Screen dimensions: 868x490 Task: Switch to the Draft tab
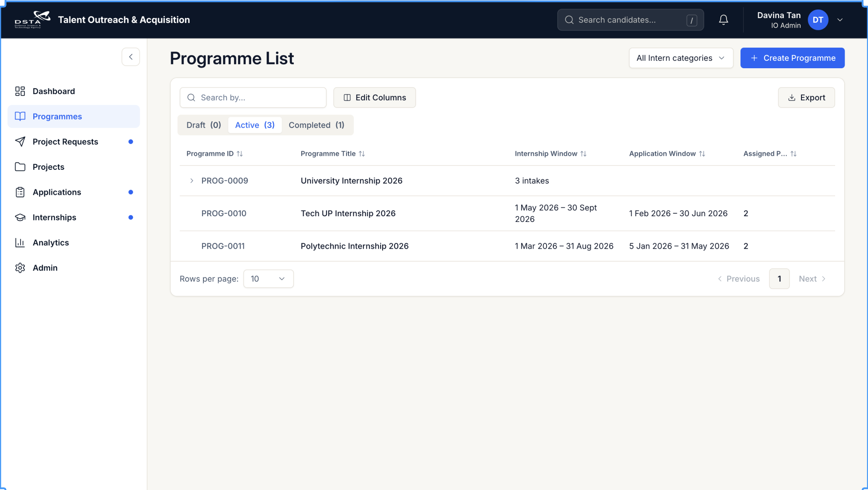click(203, 125)
